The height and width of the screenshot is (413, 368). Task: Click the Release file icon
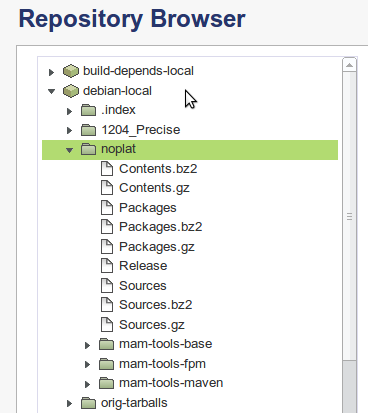click(107, 266)
